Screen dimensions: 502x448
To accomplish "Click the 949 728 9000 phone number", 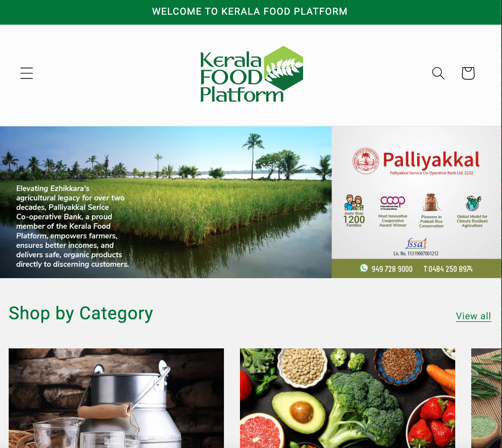I will (392, 269).
